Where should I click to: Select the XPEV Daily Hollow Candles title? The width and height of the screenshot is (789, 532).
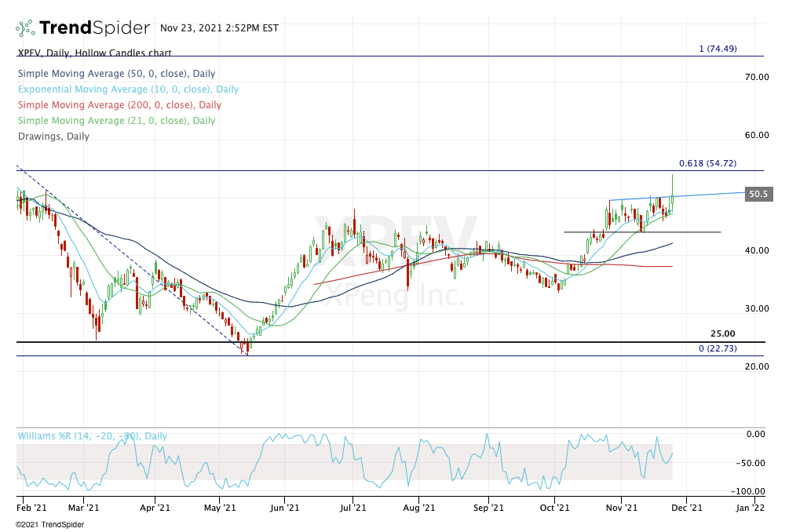pyautogui.click(x=93, y=53)
